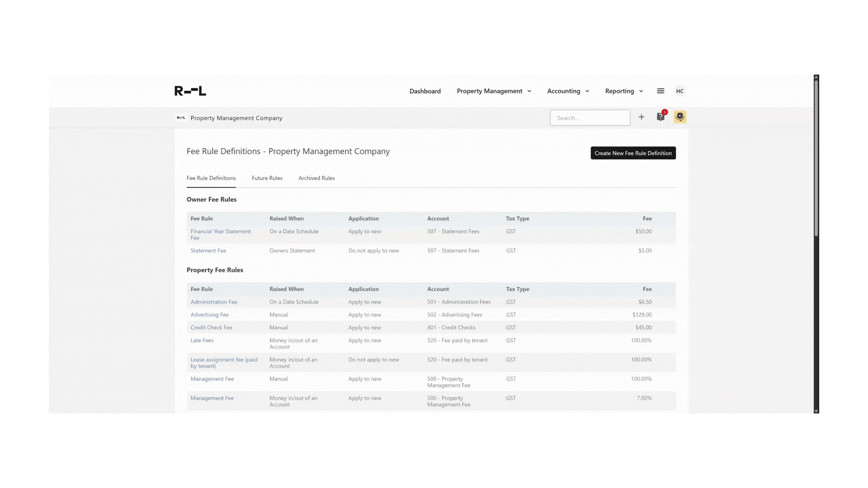Open the Late Fees rule
This screenshot has height=488, width=868.
[x=202, y=340]
